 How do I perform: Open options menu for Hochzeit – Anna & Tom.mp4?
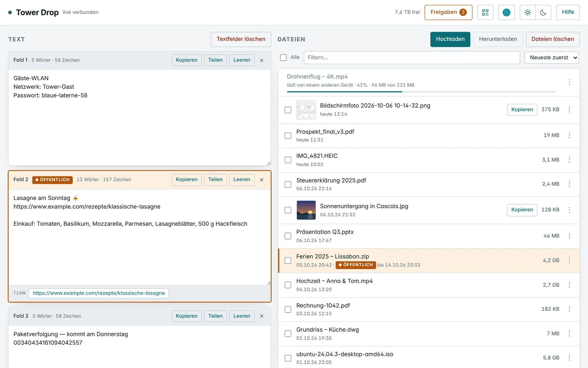coord(569,285)
